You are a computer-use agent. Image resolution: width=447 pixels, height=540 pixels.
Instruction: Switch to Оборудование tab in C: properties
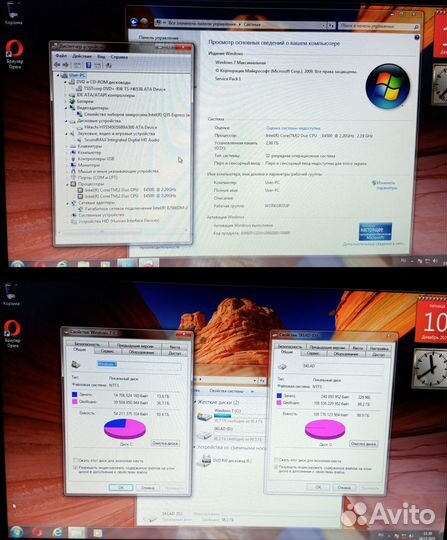click(x=141, y=352)
